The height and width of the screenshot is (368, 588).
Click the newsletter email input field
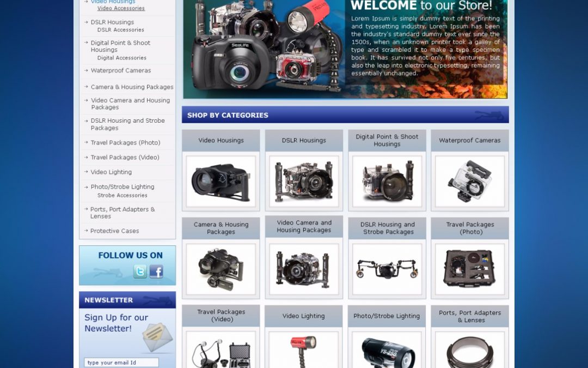(x=120, y=362)
